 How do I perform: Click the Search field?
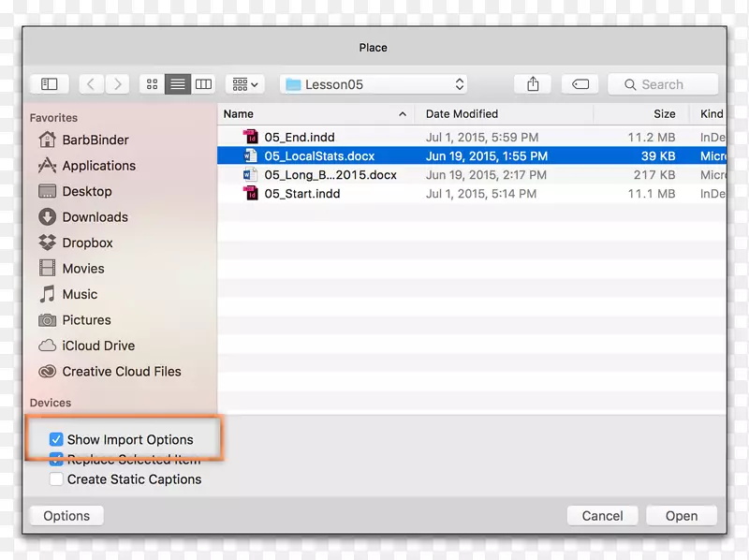click(x=663, y=84)
